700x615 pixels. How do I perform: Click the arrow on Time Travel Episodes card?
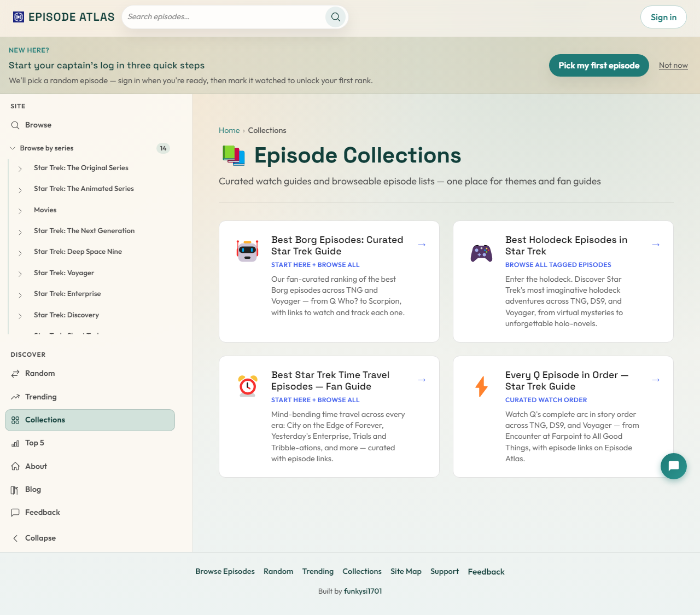click(422, 380)
